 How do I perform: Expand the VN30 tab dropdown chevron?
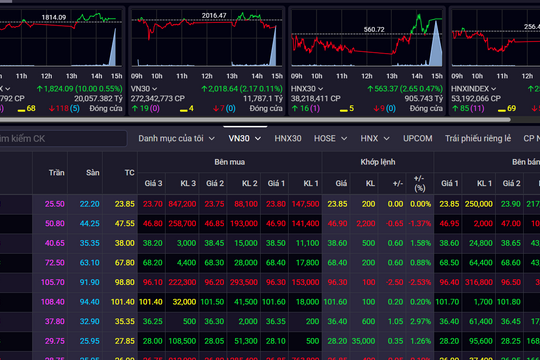258,138
